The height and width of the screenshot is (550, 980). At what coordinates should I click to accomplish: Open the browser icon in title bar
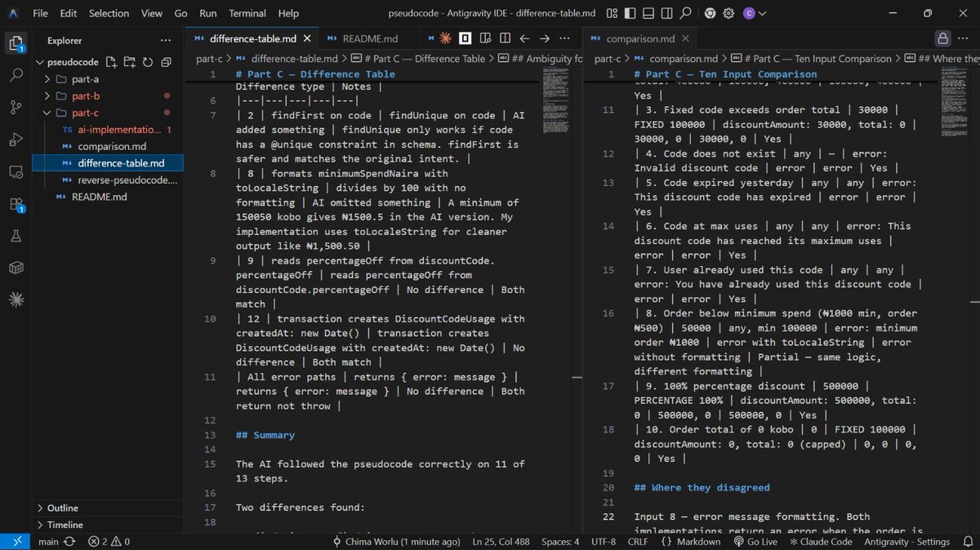pyautogui.click(x=710, y=13)
